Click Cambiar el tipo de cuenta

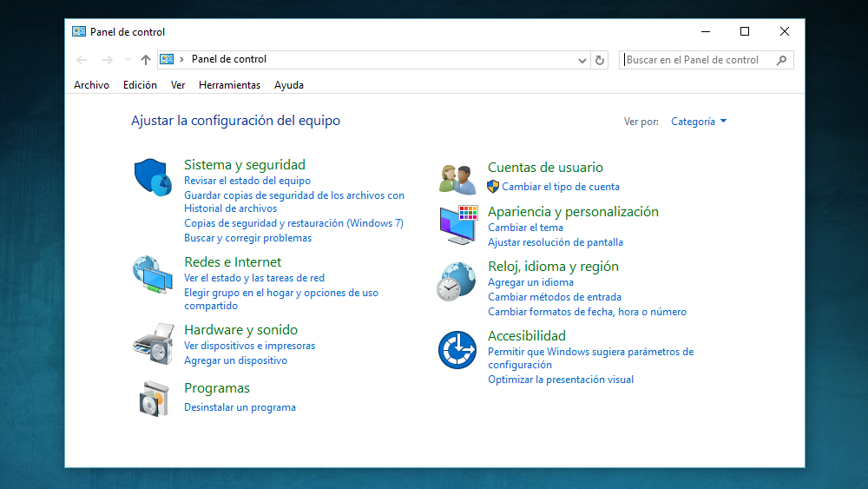561,187
